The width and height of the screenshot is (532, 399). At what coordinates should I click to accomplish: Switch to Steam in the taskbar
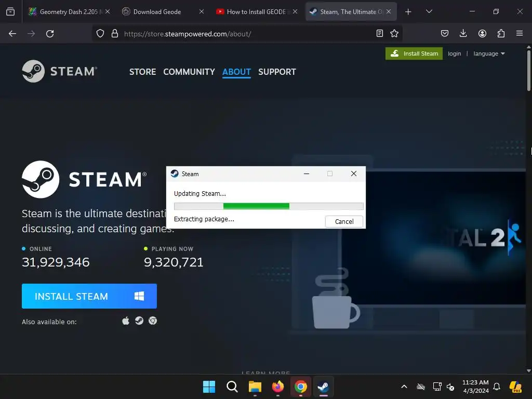pos(323,387)
